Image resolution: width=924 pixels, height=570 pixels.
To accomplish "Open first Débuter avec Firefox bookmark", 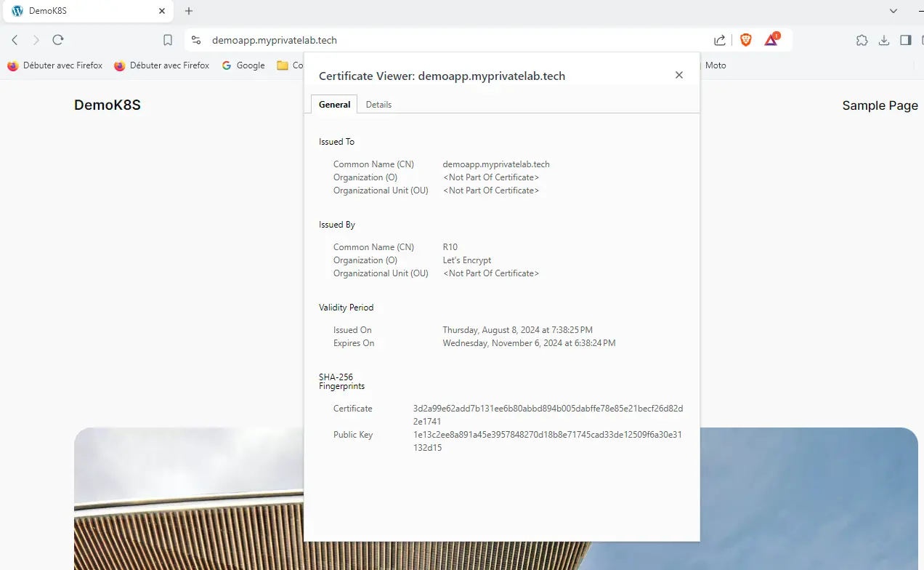I will [x=55, y=65].
